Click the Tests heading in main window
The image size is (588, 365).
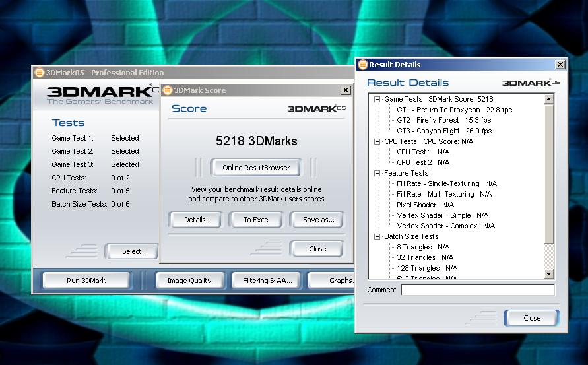68,123
